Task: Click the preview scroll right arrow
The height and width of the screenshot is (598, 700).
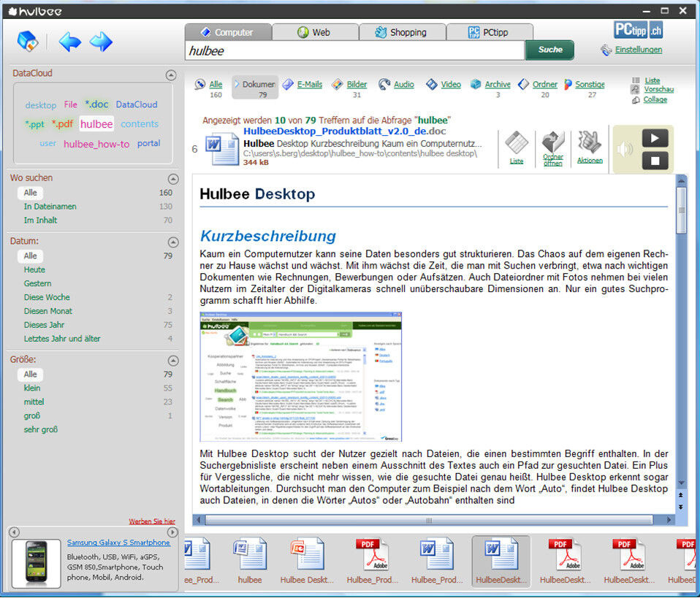Action: [669, 520]
